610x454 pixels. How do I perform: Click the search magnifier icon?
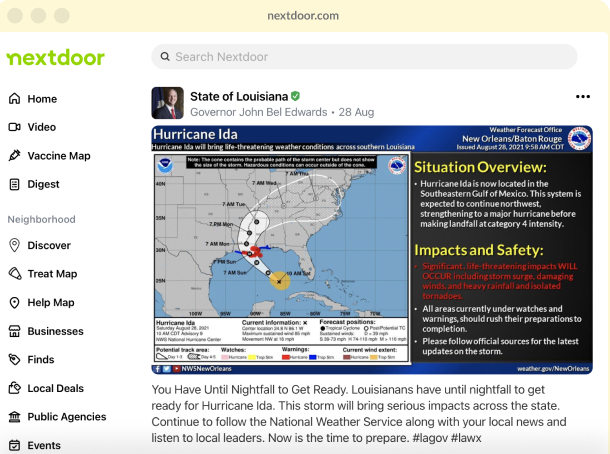pos(165,57)
